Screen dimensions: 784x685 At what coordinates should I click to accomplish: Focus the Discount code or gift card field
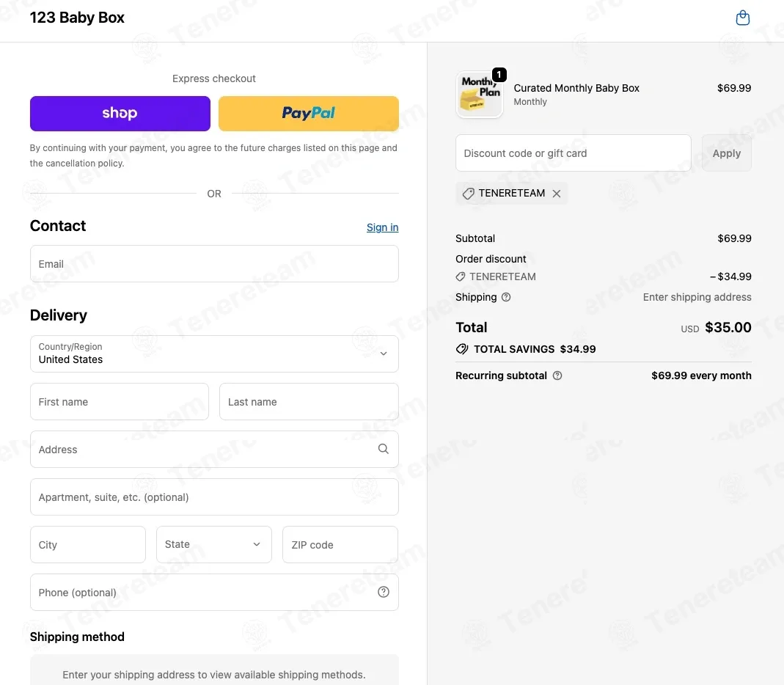point(573,153)
